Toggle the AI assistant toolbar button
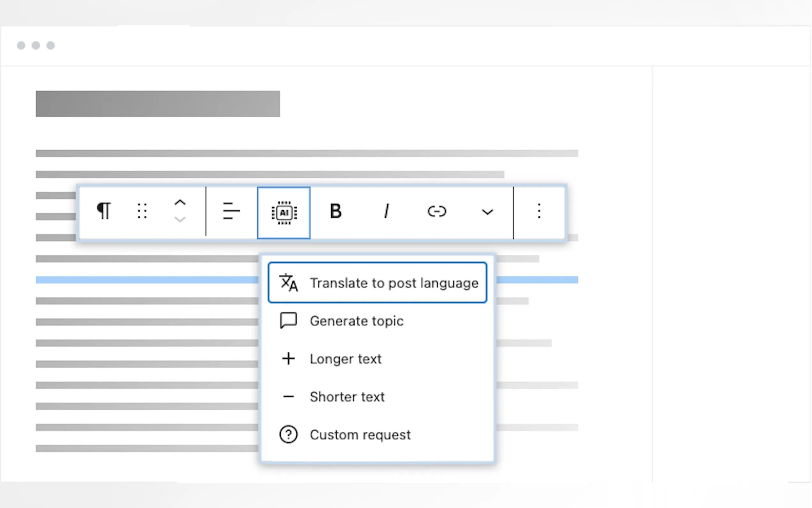This screenshot has height=508, width=812. [x=284, y=213]
